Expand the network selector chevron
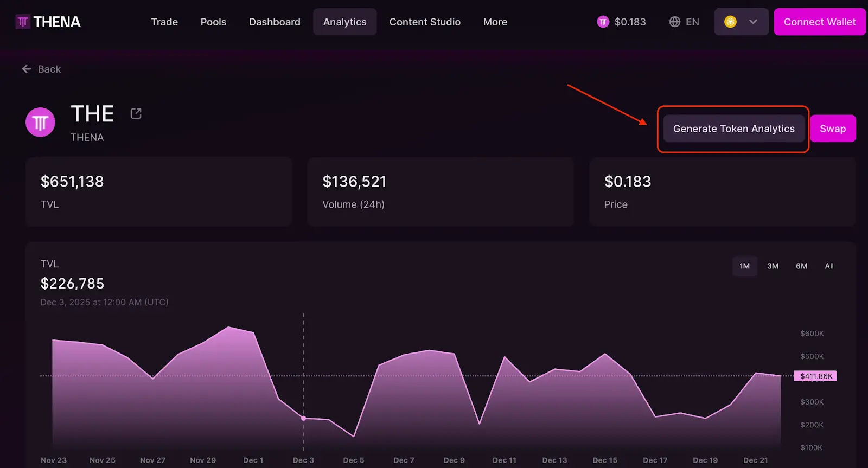The height and width of the screenshot is (468, 868). pyautogui.click(x=753, y=22)
